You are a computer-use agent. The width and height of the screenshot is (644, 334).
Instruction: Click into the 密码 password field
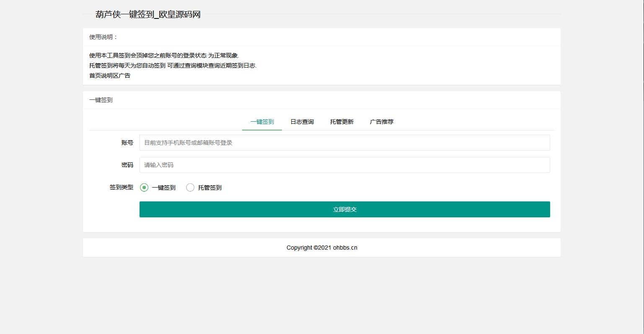tap(344, 165)
